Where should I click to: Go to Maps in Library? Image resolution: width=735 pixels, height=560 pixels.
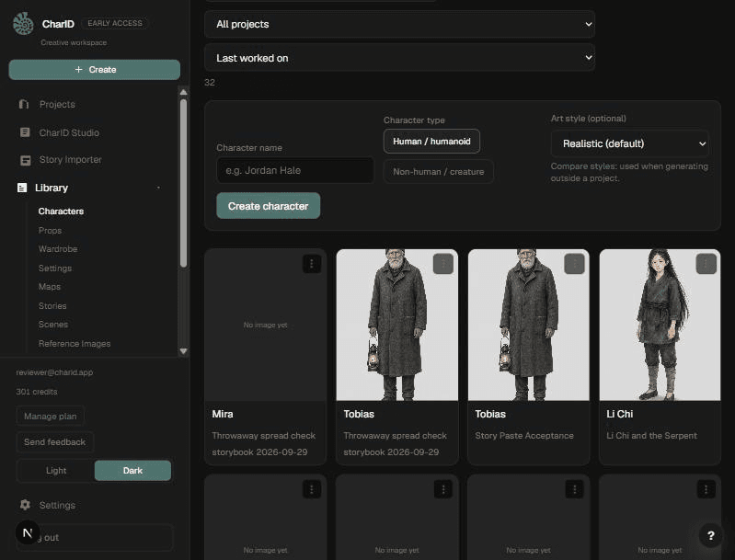click(50, 286)
